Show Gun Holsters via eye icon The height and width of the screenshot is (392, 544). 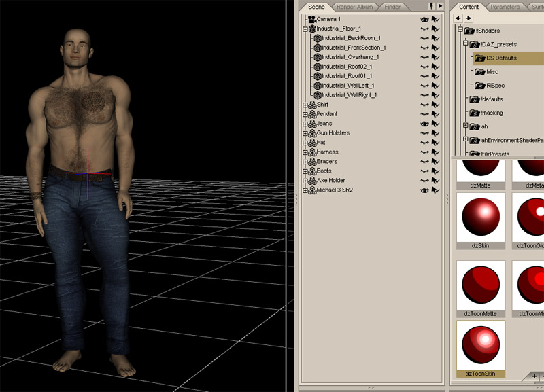click(424, 133)
